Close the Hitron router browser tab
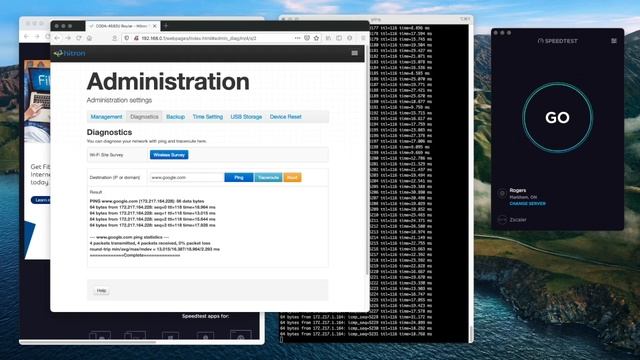Screen dimensions: 640x360 pos(155,26)
